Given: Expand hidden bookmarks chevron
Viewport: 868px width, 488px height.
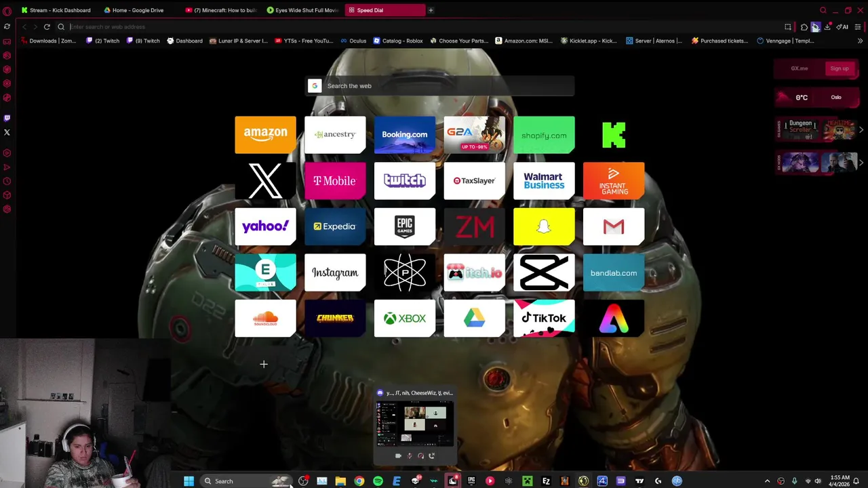Looking at the screenshot, I should [860, 41].
